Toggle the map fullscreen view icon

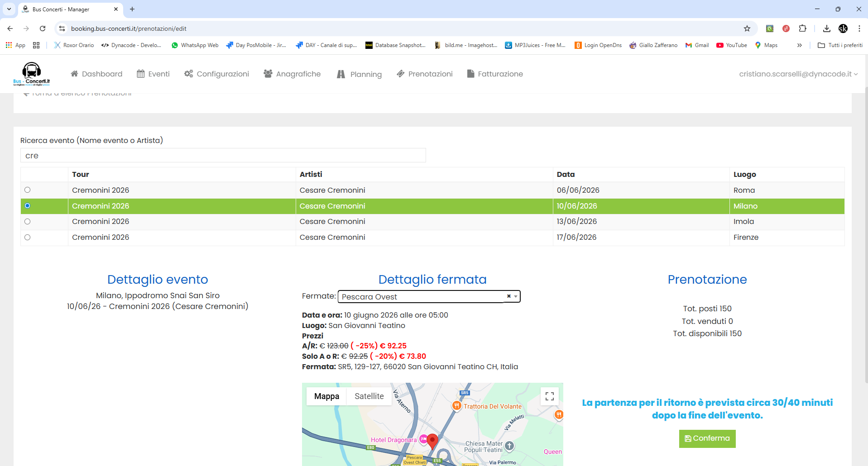point(550,396)
